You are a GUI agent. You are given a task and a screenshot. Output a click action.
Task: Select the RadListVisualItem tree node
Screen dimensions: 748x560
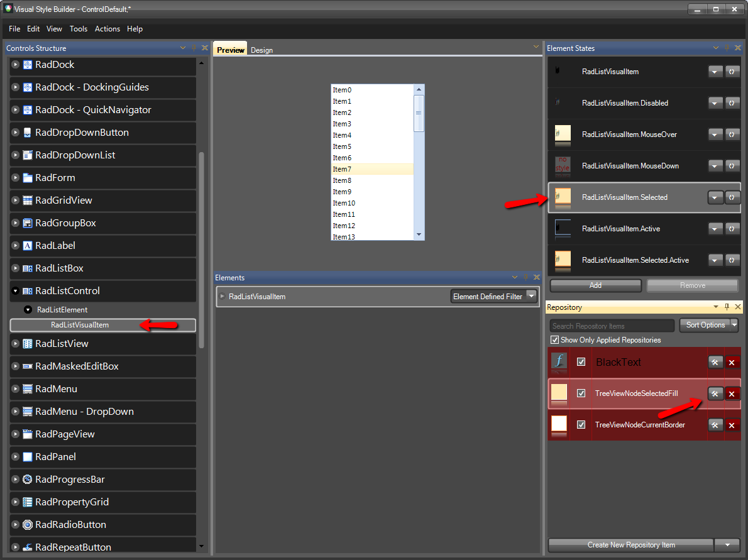point(102,325)
